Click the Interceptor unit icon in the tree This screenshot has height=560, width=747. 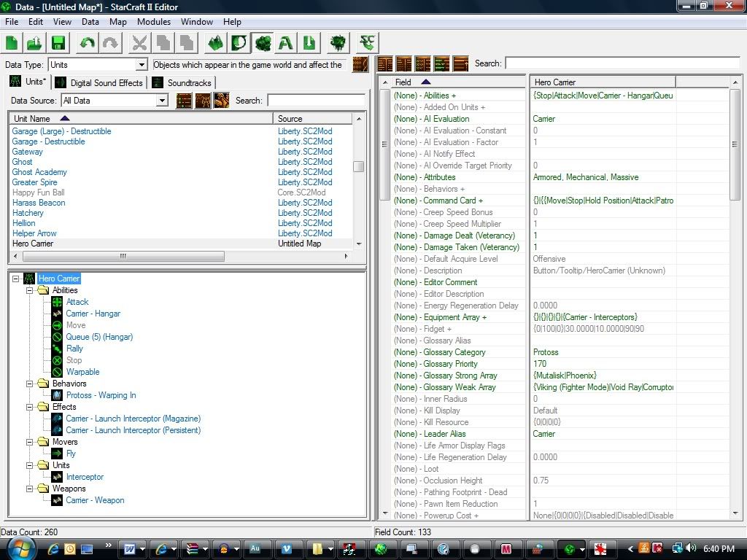(x=57, y=477)
